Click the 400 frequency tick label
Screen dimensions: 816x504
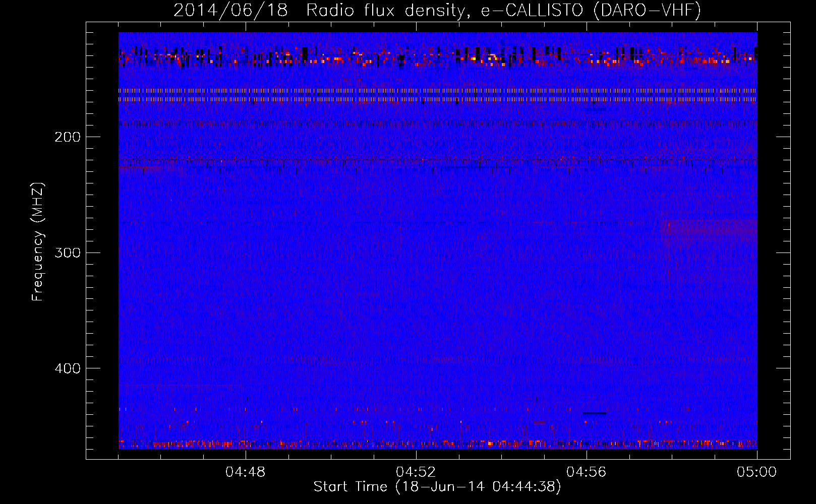[x=67, y=368]
